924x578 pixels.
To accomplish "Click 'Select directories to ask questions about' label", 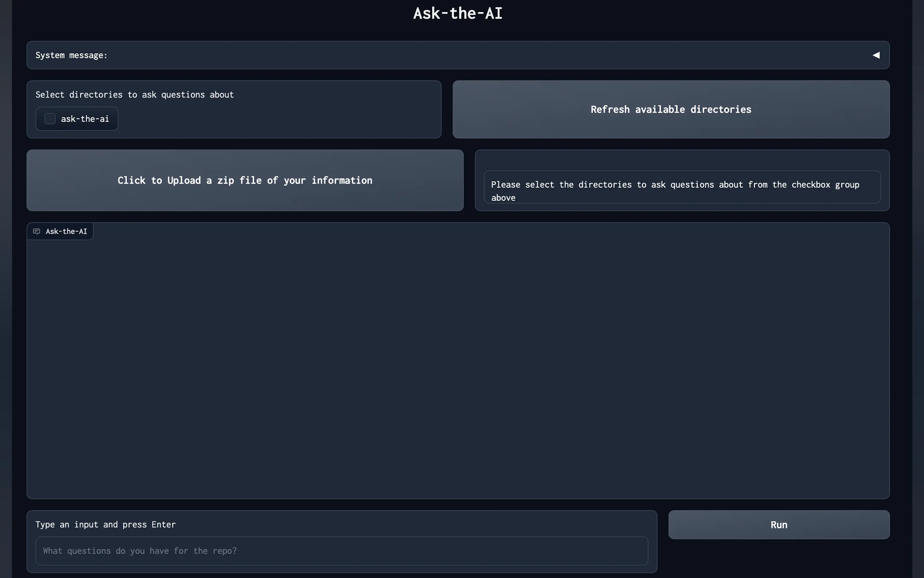I will [x=135, y=95].
